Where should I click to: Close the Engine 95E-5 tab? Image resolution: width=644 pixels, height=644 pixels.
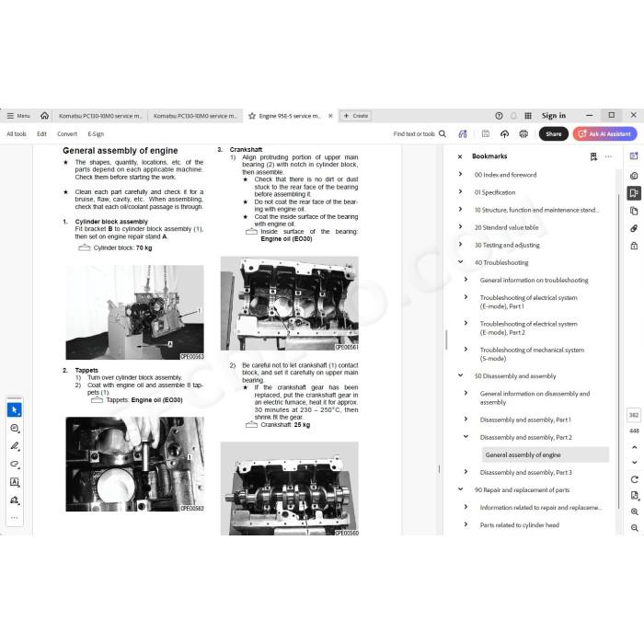click(x=330, y=116)
